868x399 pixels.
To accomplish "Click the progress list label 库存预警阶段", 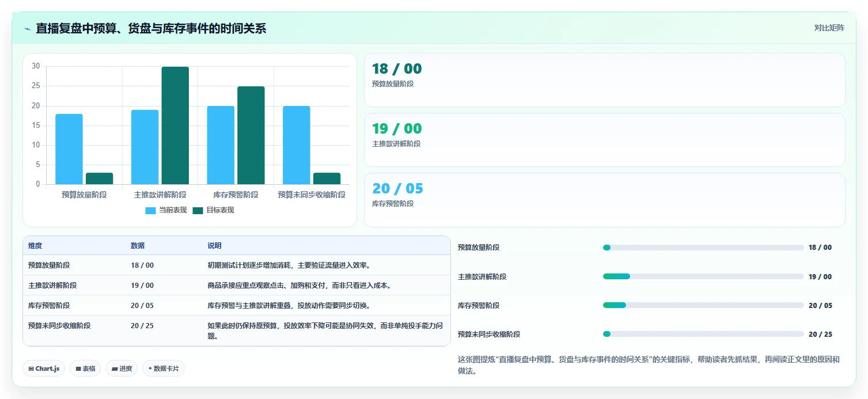I will coord(479,305).
